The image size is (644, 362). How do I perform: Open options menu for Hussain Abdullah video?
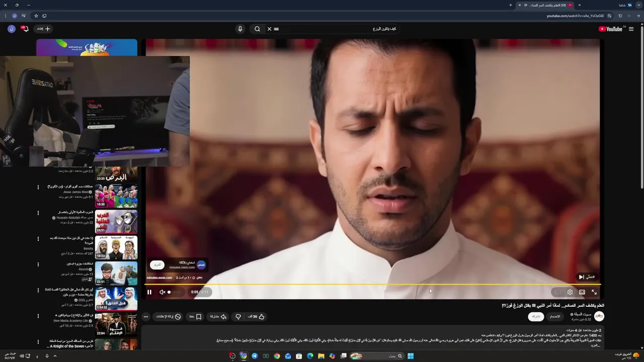pos(38,213)
